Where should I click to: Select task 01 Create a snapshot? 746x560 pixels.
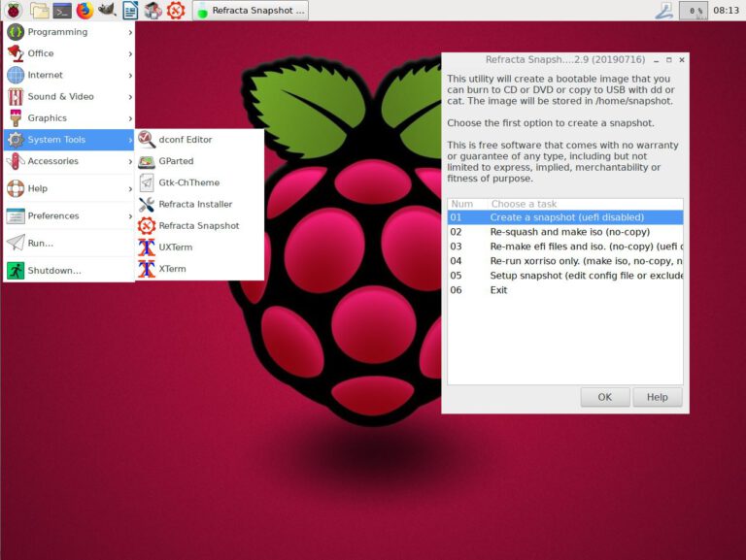565,217
